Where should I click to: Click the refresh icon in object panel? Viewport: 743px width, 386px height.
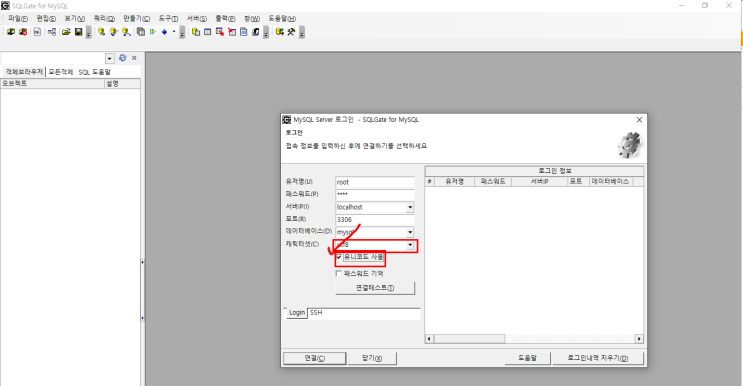pos(123,58)
